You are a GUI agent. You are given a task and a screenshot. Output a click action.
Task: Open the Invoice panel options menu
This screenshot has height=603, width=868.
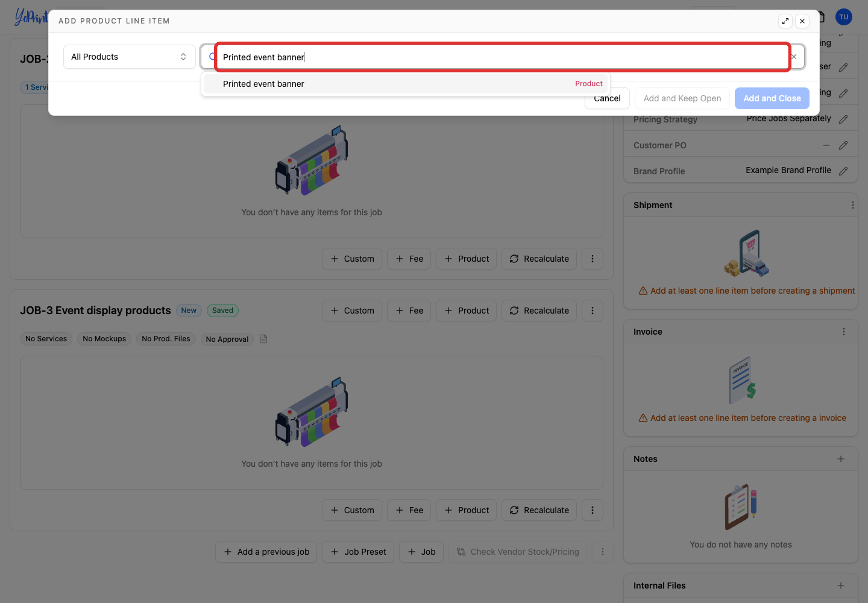click(x=844, y=332)
